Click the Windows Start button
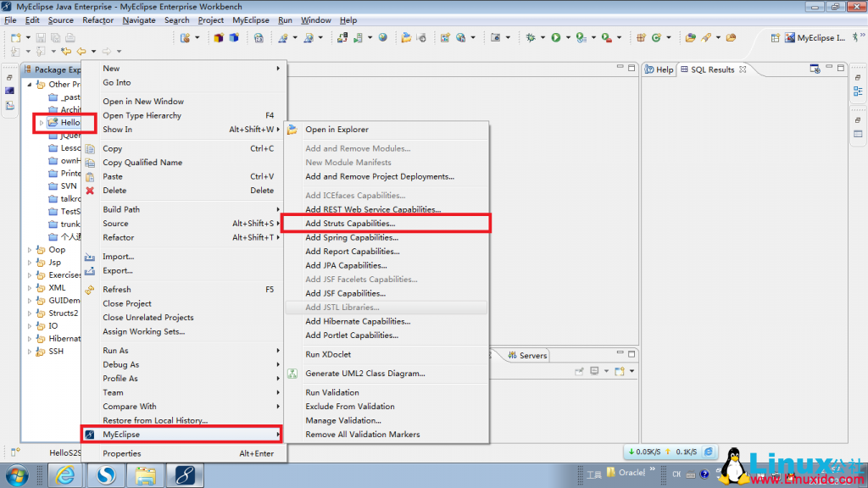This screenshot has height=488, width=868. [17, 475]
